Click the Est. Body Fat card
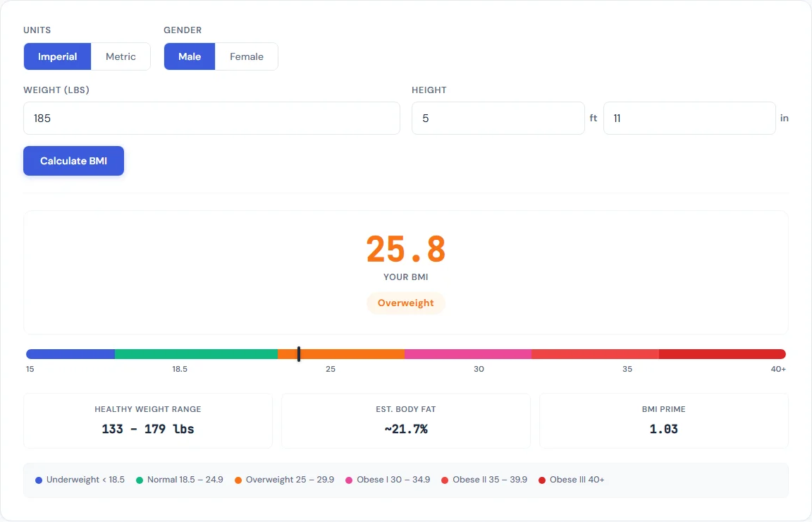Viewport: 812px width, 522px height. [x=406, y=420]
